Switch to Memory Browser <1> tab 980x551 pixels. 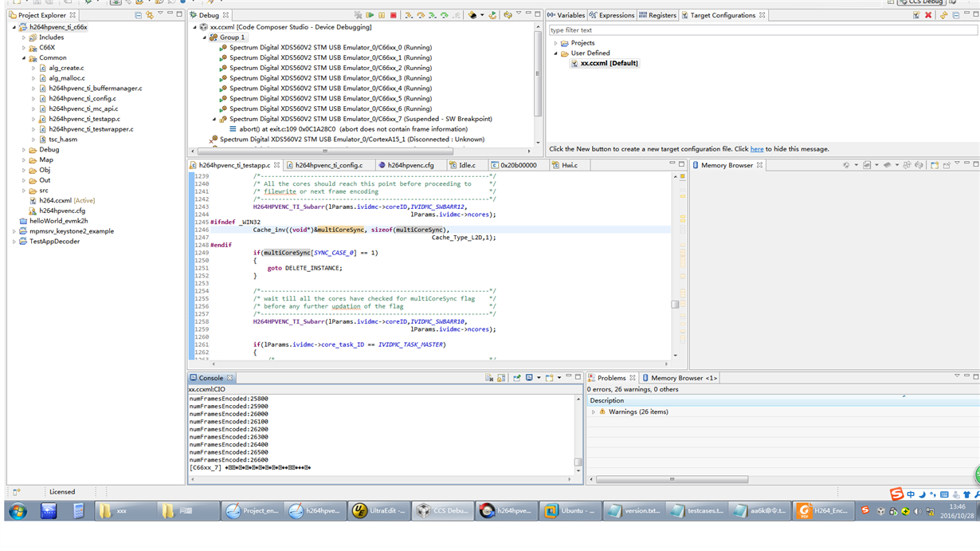679,378
